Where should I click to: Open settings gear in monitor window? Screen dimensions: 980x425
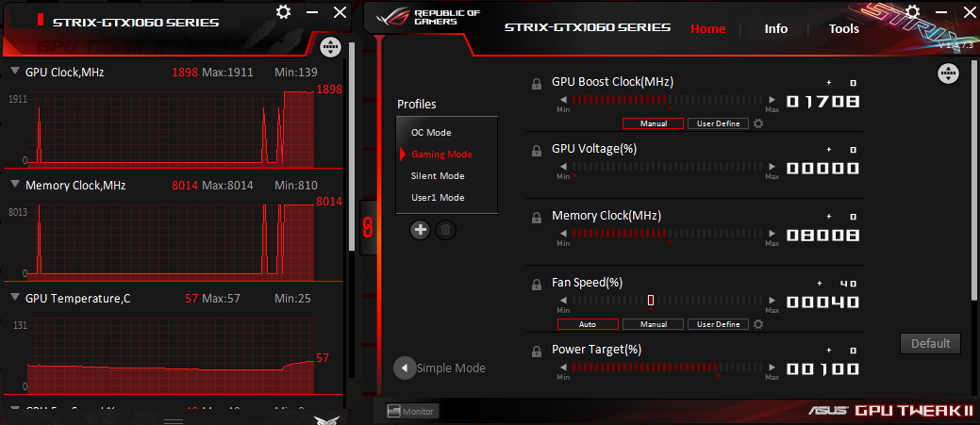[283, 12]
